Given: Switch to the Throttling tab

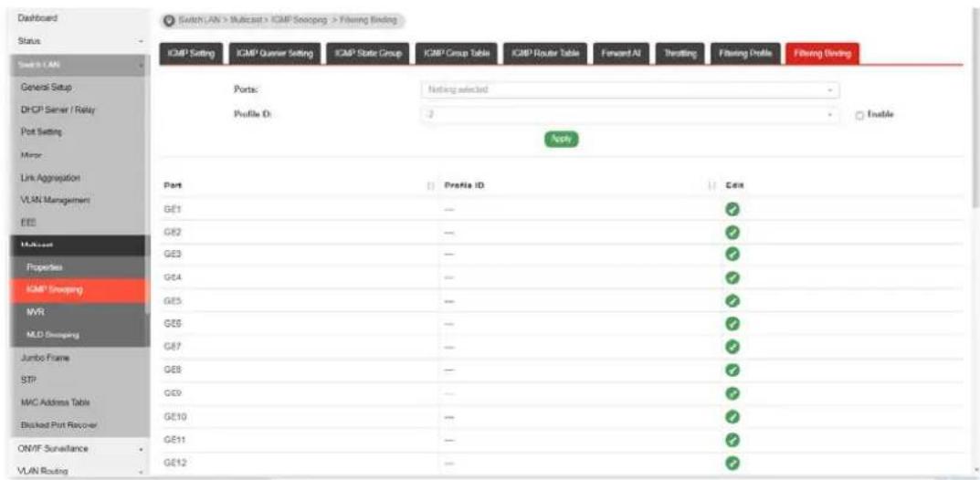Looking at the screenshot, I should tap(680, 55).
